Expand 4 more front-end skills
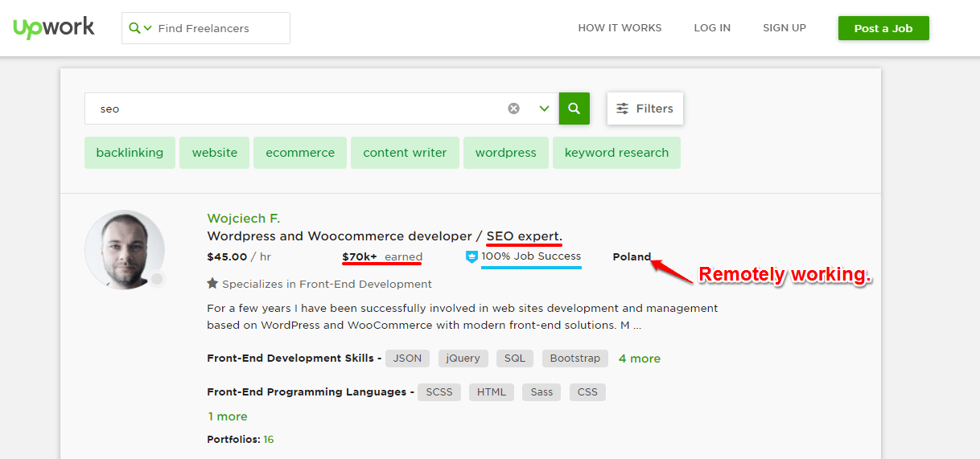Screen dimensions: 980x459 (639, 359)
